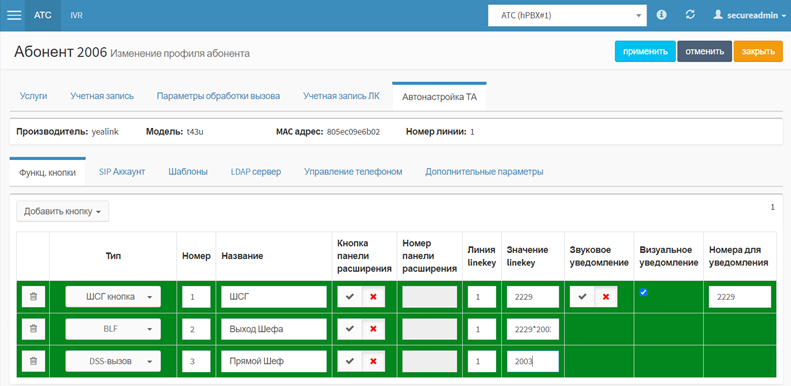Screen dimensions: 791x386
Task: Select the Автонастройка ТА tab
Action: [439, 96]
